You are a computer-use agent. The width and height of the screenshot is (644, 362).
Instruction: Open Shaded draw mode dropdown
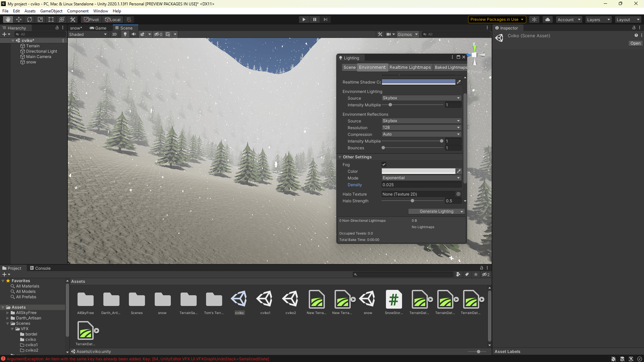coord(88,34)
